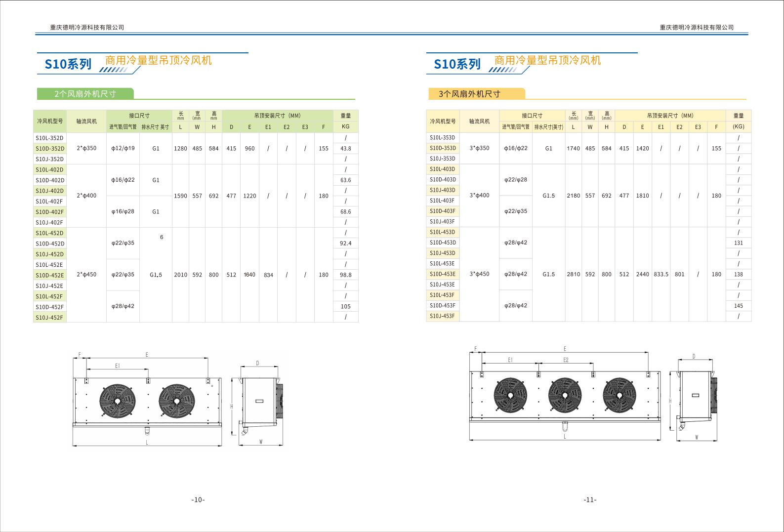Click the 3*φ350 axial fan cell

tap(479, 148)
